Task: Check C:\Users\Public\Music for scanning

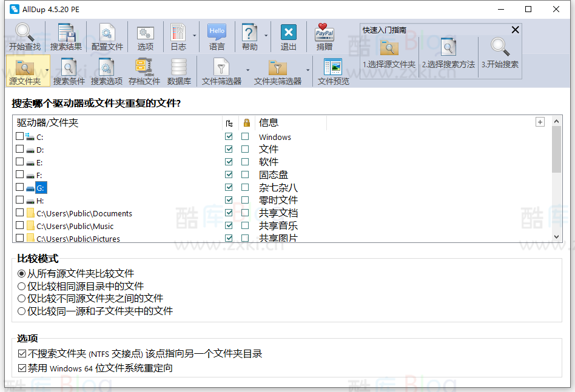Action: point(19,225)
